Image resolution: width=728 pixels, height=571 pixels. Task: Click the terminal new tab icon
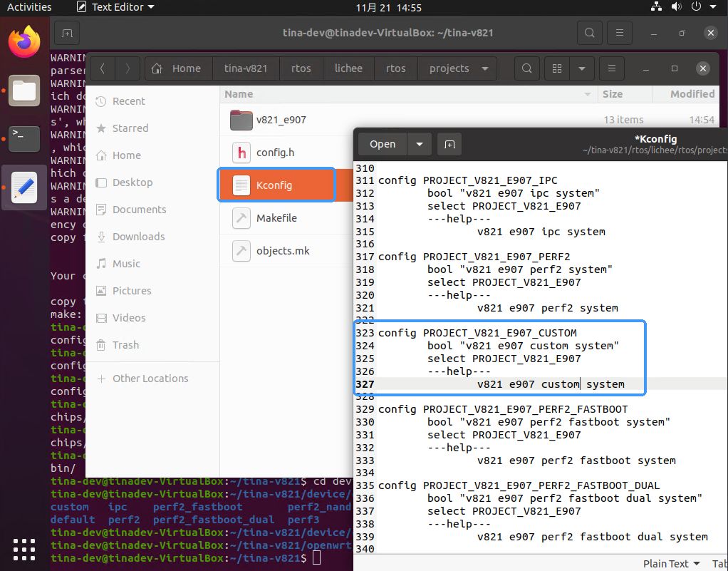pyautogui.click(x=66, y=33)
